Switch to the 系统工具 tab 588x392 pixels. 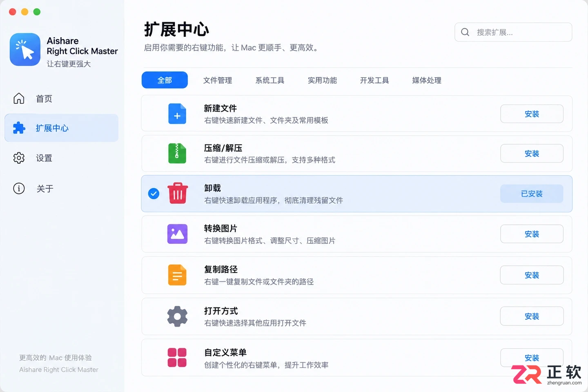pos(270,80)
